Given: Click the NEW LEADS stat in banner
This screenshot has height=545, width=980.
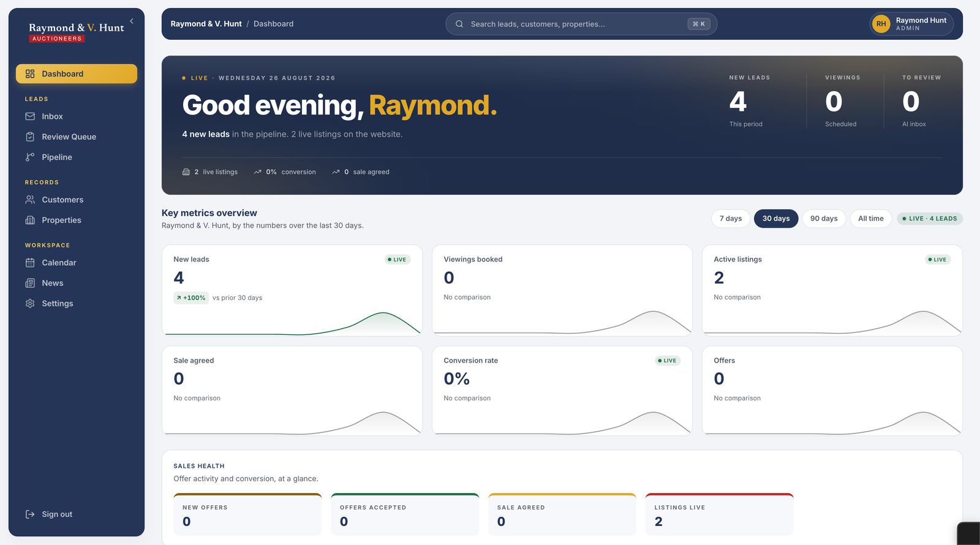Looking at the screenshot, I should coord(750,101).
